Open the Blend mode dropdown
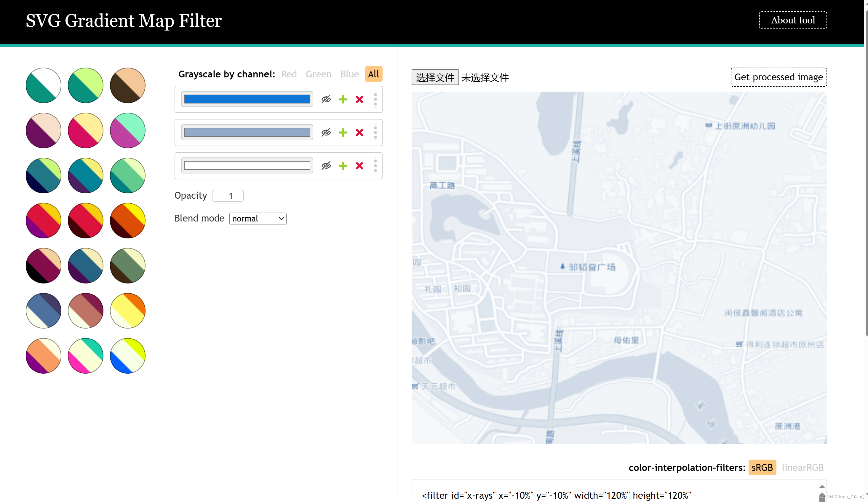The width and height of the screenshot is (868, 502). [258, 219]
